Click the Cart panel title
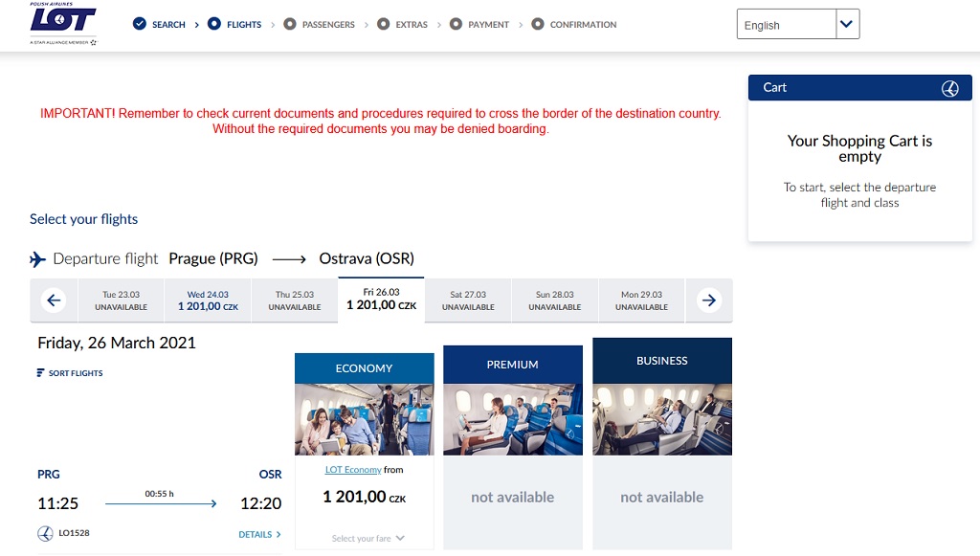The height and width of the screenshot is (556, 980). point(775,88)
